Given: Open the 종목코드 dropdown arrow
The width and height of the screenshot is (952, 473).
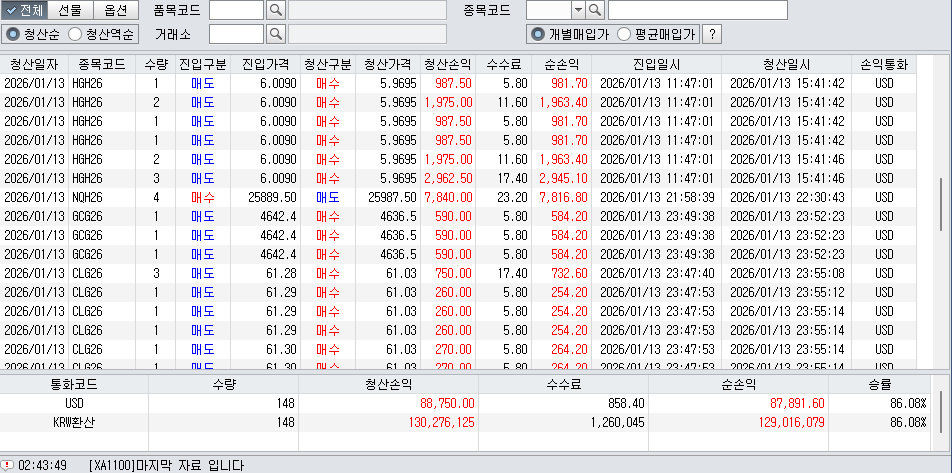Looking at the screenshot, I should 578,10.
